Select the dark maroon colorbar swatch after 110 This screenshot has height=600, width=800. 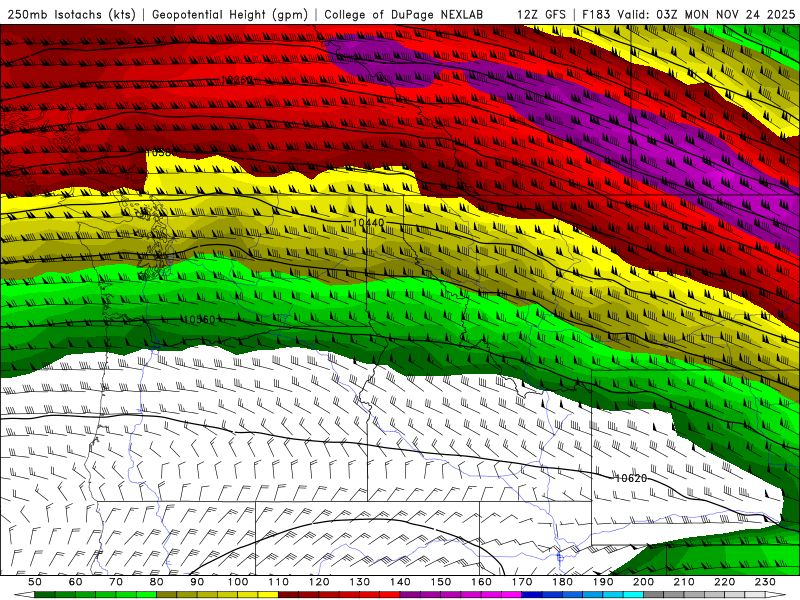point(288,595)
